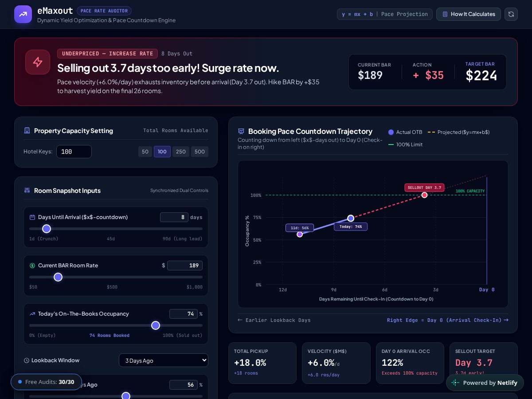Image resolution: width=532 pixels, height=399 pixels.
Task: Click the Projected legend item
Action: coord(458,132)
